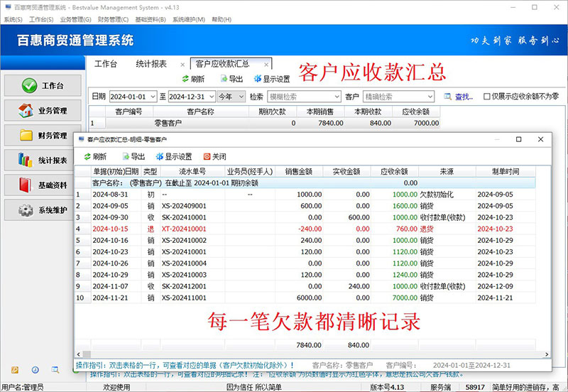
Task: Expand the 今年 period dropdown
Action: 241,97
